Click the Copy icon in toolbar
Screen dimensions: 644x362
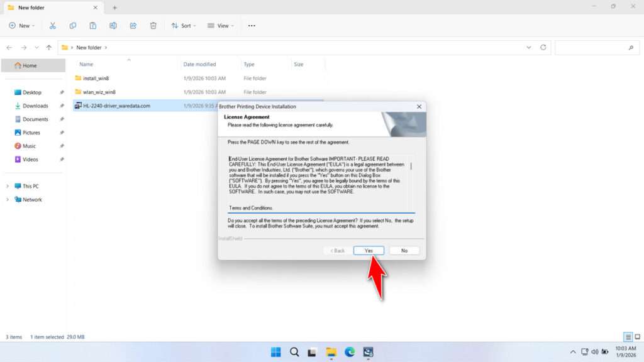73,26
